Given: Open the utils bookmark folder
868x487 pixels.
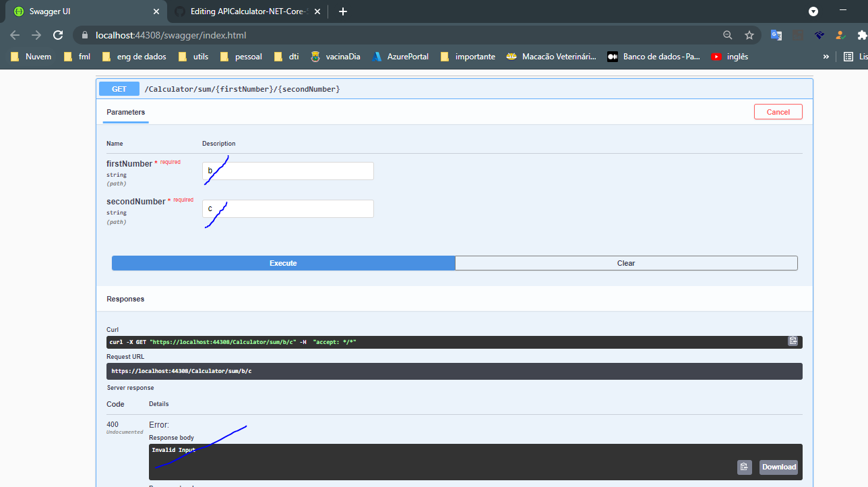Looking at the screenshot, I should [x=193, y=57].
